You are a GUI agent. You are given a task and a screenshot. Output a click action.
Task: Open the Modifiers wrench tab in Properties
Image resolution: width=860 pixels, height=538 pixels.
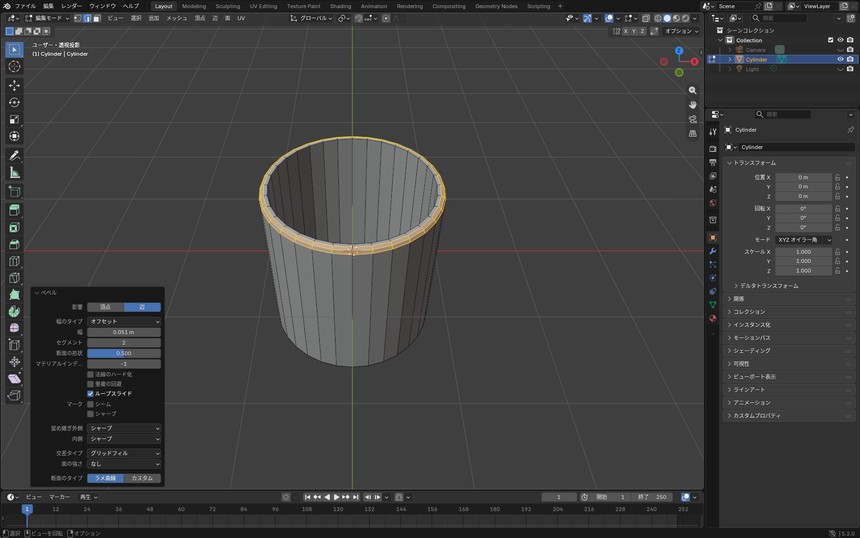coord(712,251)
